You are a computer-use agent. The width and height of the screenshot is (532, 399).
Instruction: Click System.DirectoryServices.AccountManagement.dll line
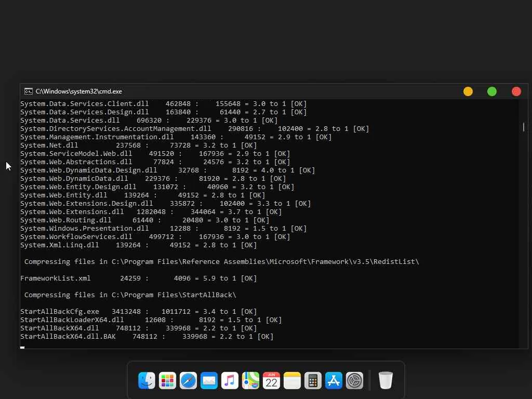pos(194,129)
